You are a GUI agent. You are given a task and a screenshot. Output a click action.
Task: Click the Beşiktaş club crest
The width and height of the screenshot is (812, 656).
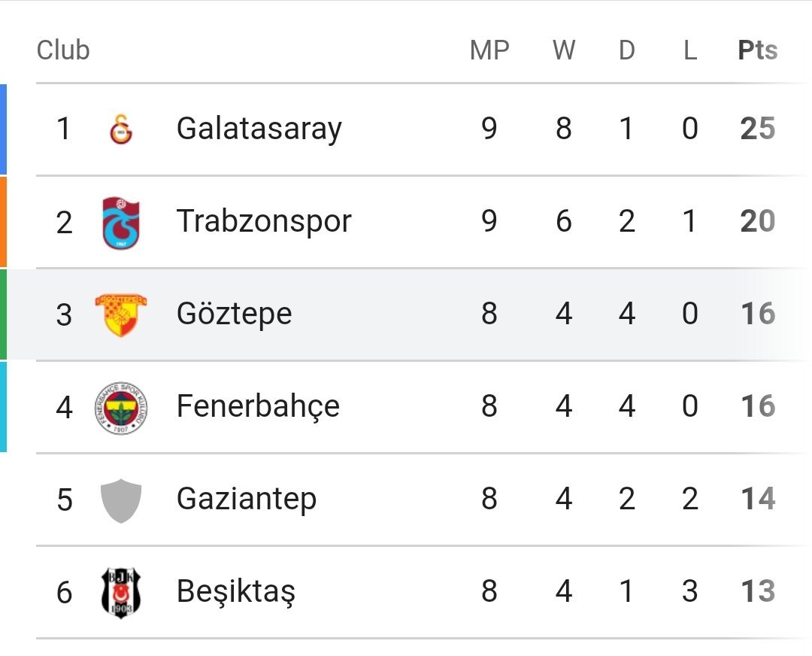coord(121,592)
